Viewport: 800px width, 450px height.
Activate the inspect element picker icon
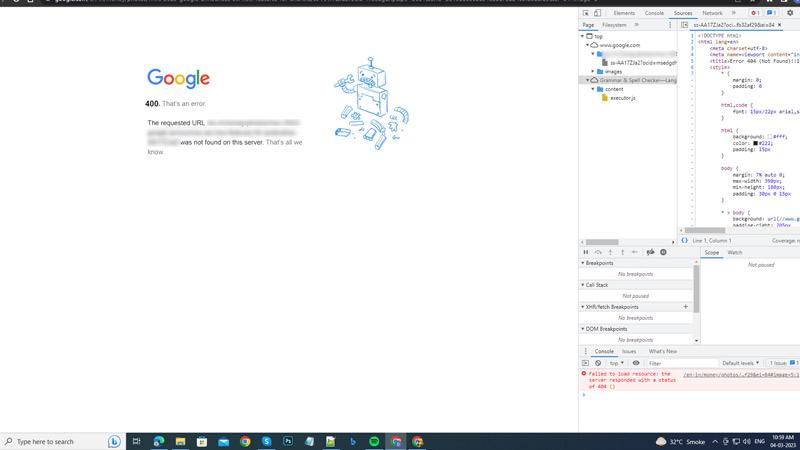click(586, 13)
